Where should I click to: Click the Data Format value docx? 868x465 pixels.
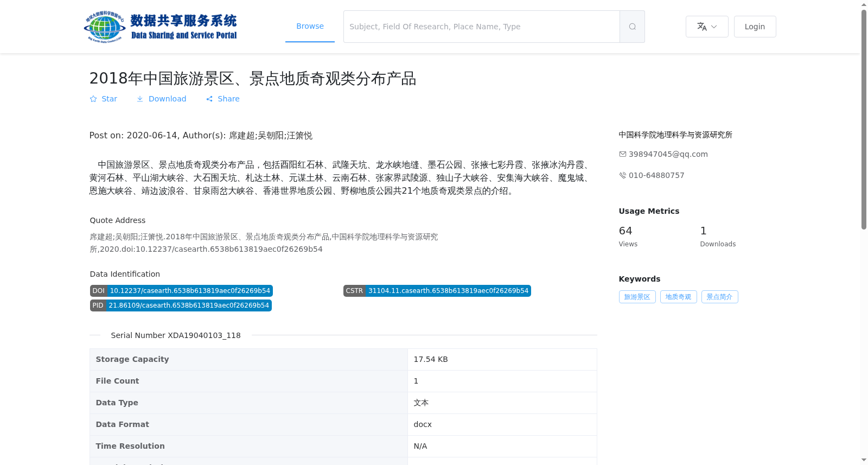point(423,424)
